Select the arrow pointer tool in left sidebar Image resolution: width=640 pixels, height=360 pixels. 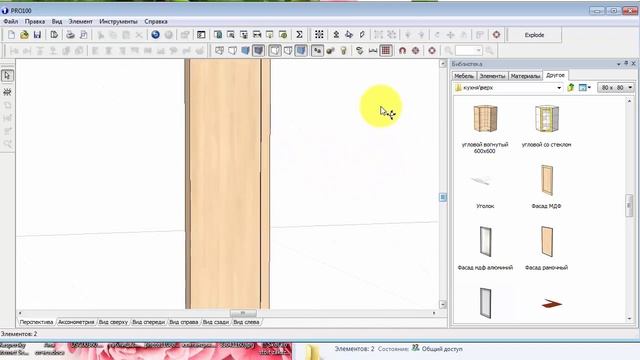click(x=7, y=76)
